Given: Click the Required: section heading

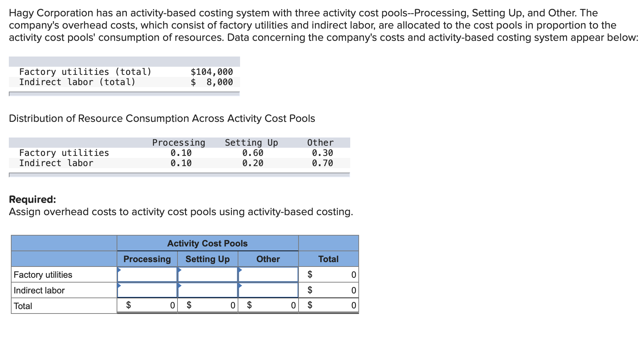Looking at the screenshot, I should (x=32, y=199).
